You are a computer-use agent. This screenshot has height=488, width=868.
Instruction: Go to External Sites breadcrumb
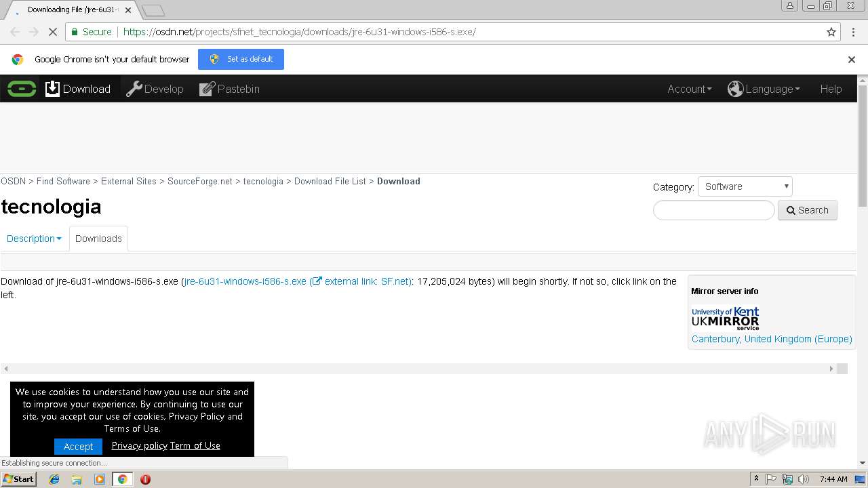129,181
